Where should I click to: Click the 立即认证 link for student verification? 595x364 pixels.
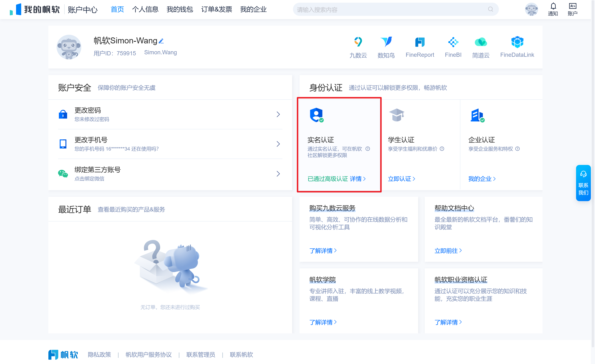coord(401,179)
